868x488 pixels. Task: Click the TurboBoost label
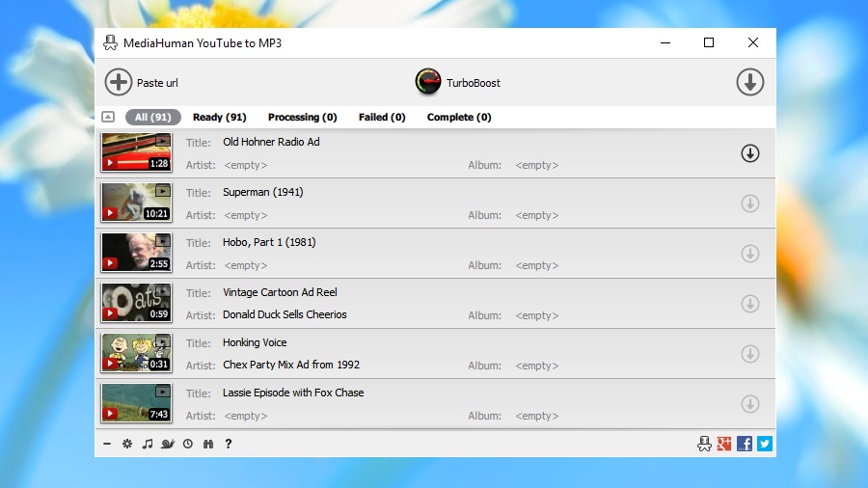pyautogui.click(x=474, y=83)
